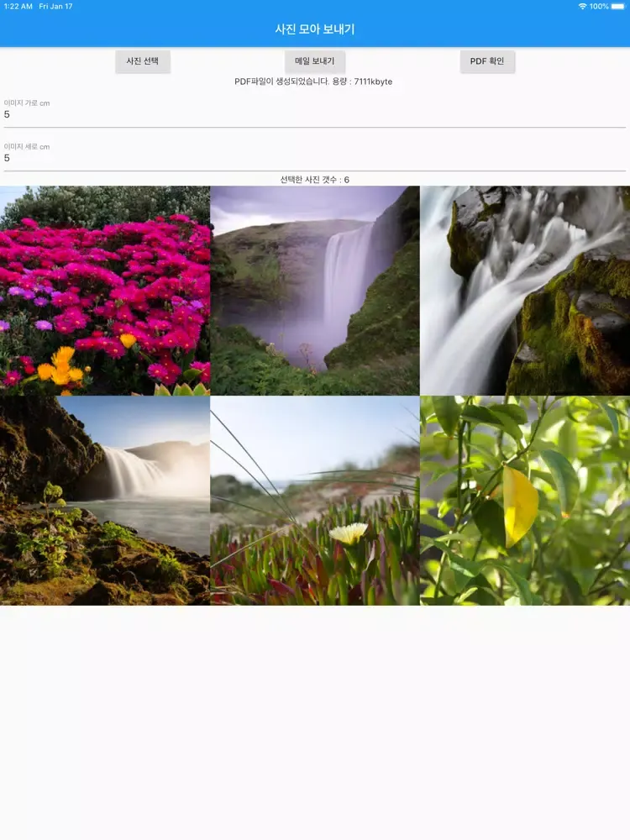Click the battery icon in status bar
Screen dimensions: 630x840
click(x=617, y=6)
